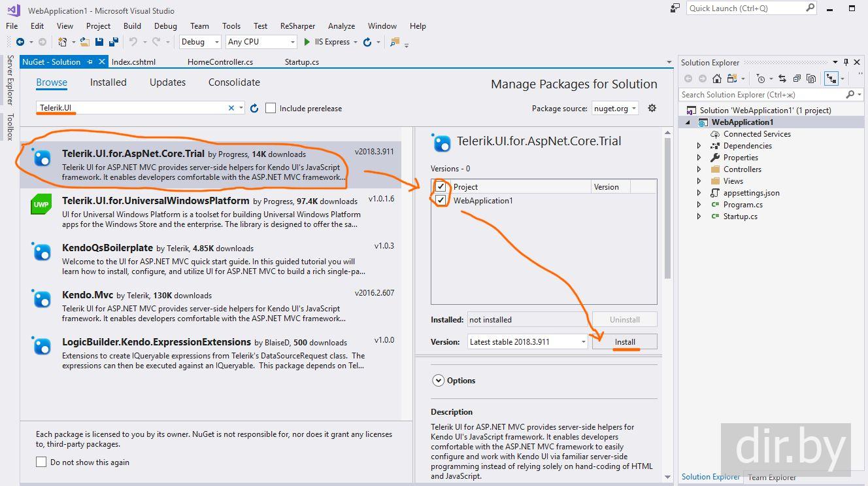Expand the Controllers folder in Solution Explorer
The image size is (868, 486).
(x=699, y=169)
